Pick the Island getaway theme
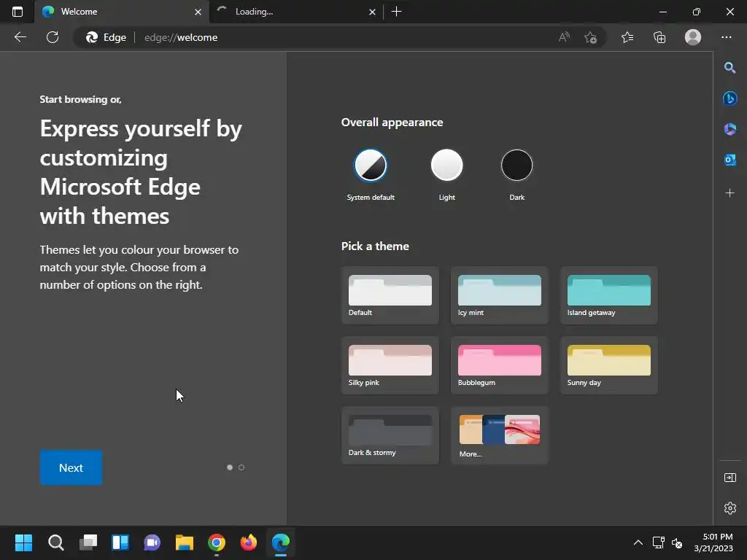Image resolution: width=747 pixels, height=560 pixels. click(x=609, y=295)
